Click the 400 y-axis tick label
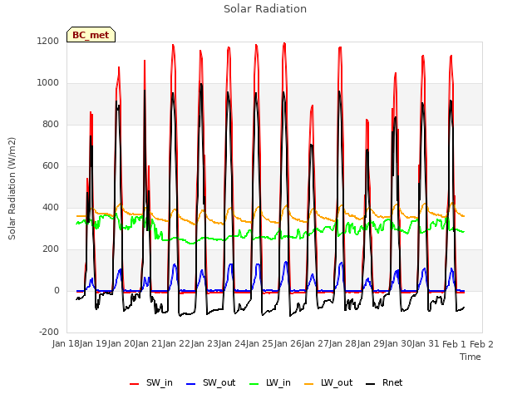 coord(51,207)
